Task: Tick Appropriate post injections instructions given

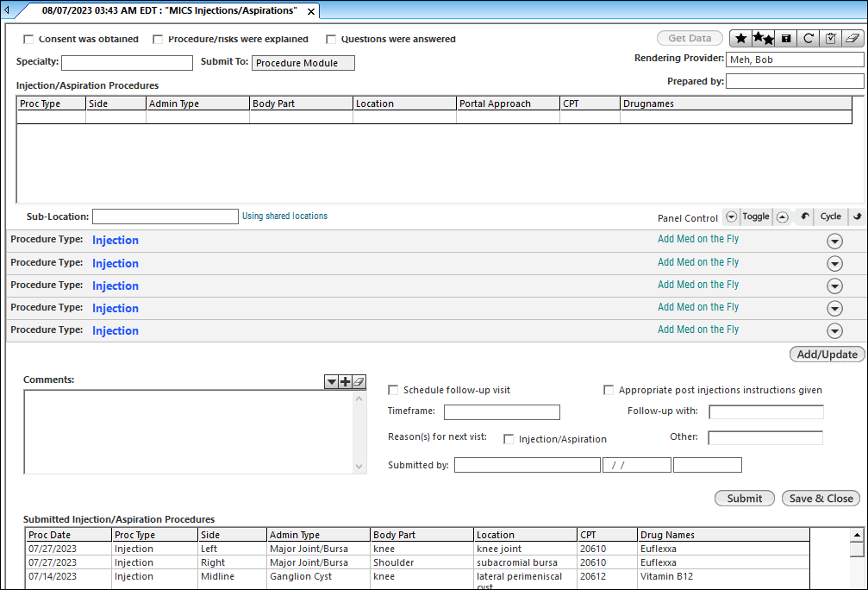Action: click(609, 390)
